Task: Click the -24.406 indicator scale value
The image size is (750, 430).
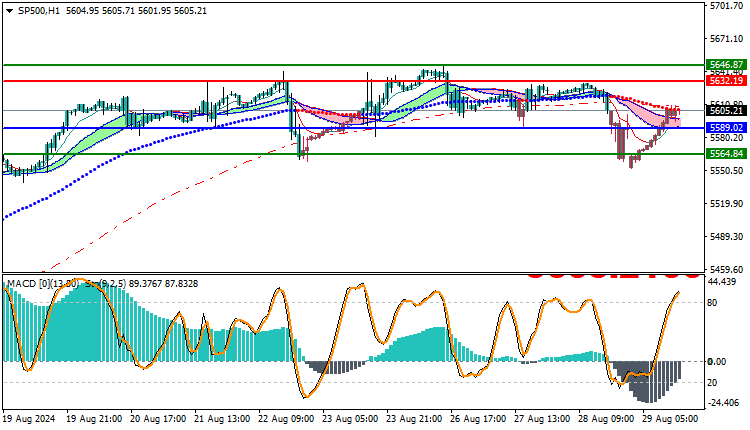Action: click(x=723, y=403)
